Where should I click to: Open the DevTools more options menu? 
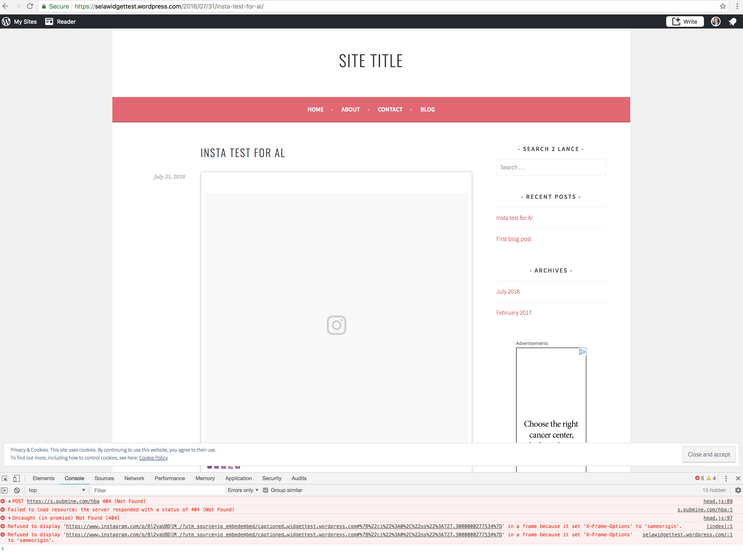pos(726,478)
